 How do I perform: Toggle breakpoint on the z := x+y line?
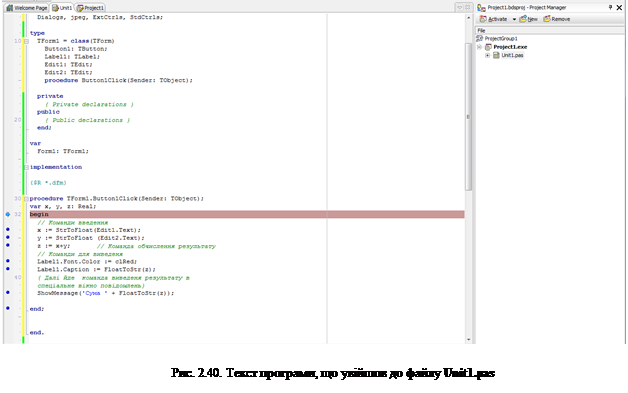tap(8, 245)
